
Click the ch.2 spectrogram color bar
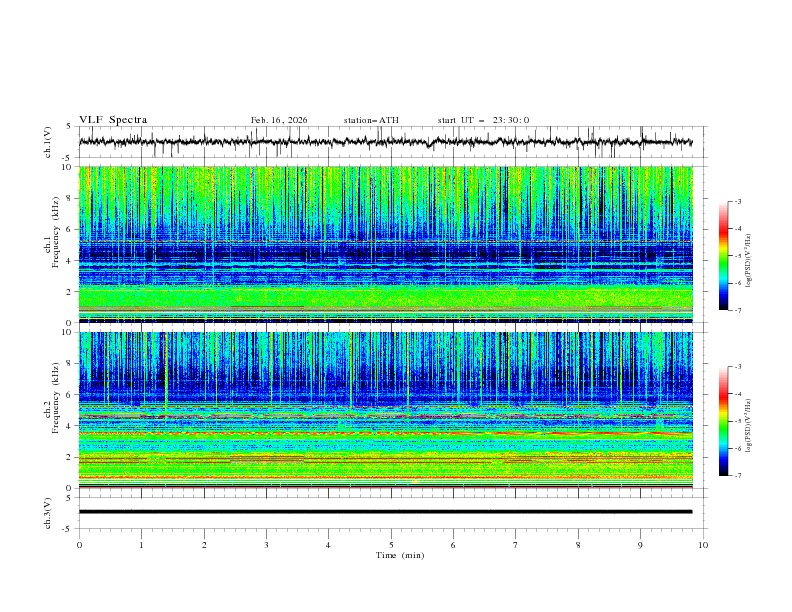[723, 421]
